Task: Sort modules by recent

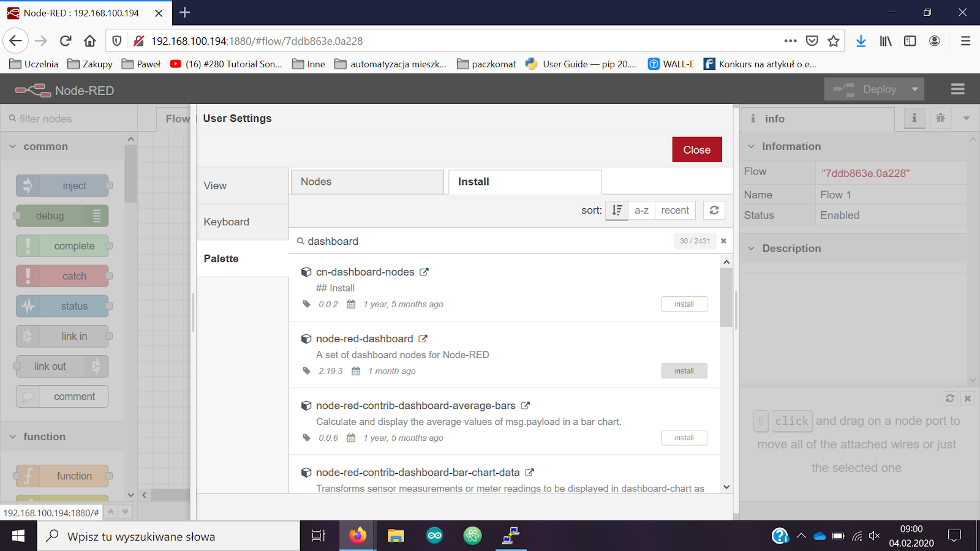Action: [x=675, y=210]
